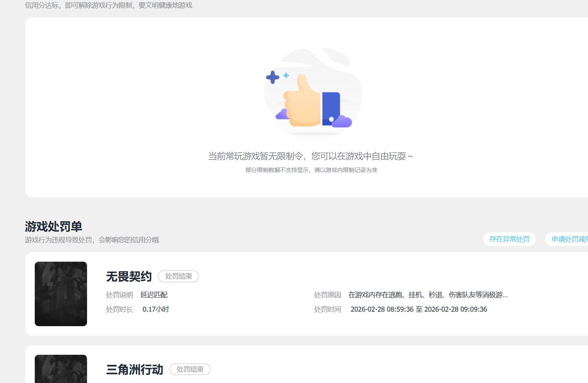The width and height of the screenshot is (588, 383).
Task: Click the truncated 处罚原因 text 在游戏内存在逃跑
Action: 428,295
